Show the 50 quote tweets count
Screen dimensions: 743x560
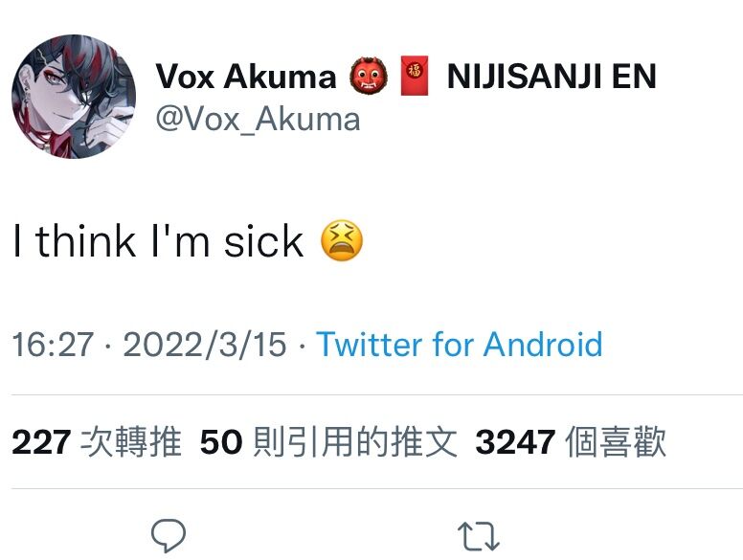point(221,442)
